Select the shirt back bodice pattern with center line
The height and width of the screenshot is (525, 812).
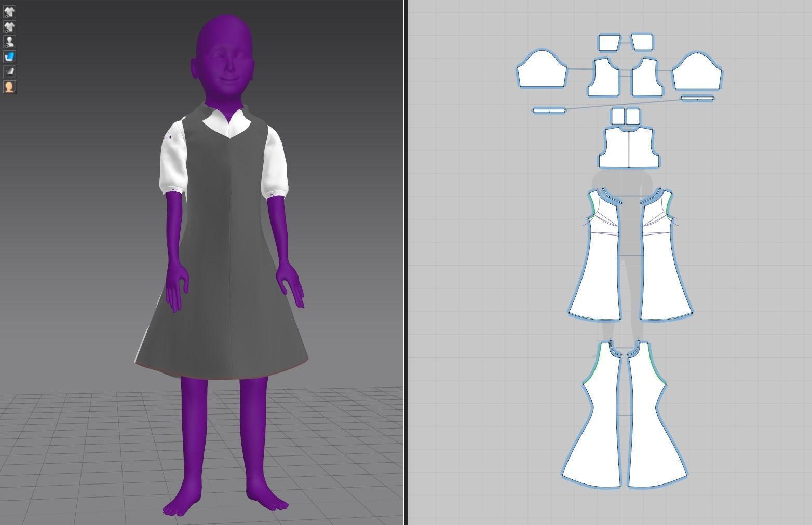[x=629, y=147]
